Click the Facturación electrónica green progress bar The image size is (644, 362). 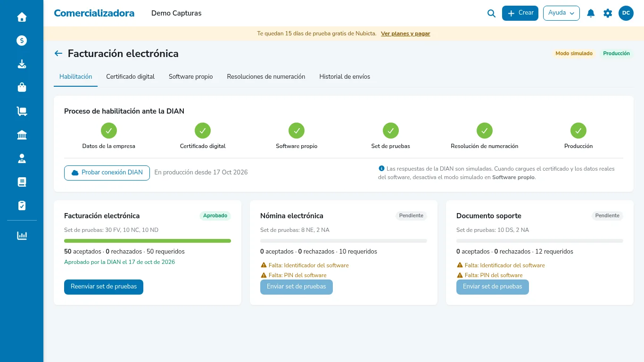click(x=148, y=241)
